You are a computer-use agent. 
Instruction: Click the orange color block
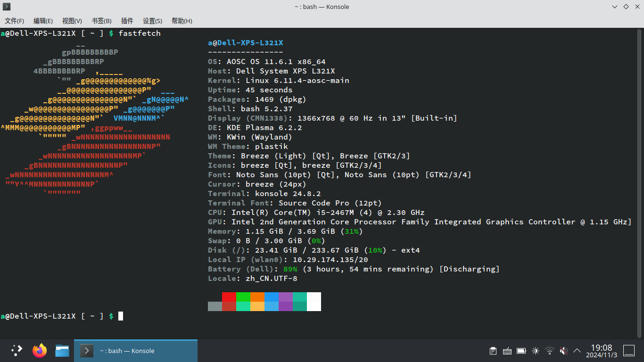click(x=257, y=297)
